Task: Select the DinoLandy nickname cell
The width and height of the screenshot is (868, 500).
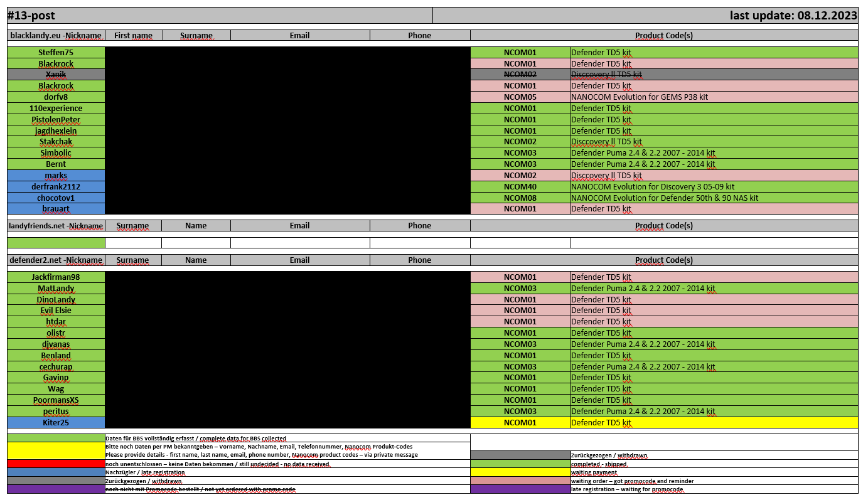Action: tap(56, 300)
